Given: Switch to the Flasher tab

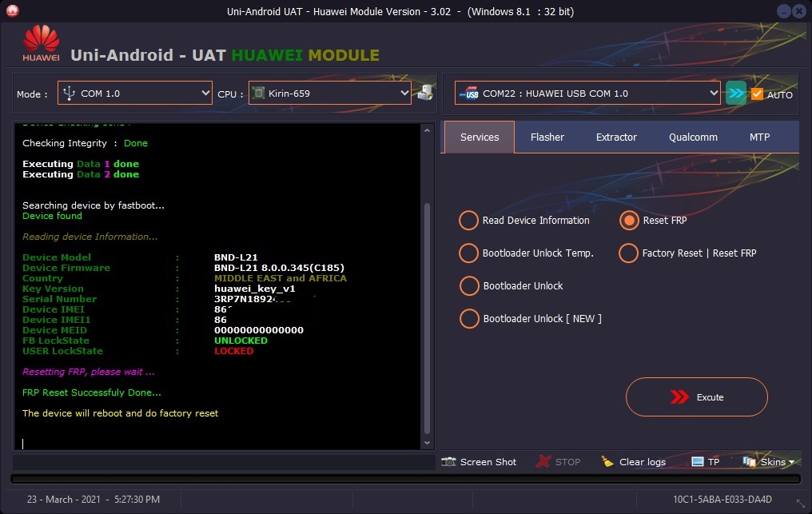Looking at the screenshot, I should point(547,137).
